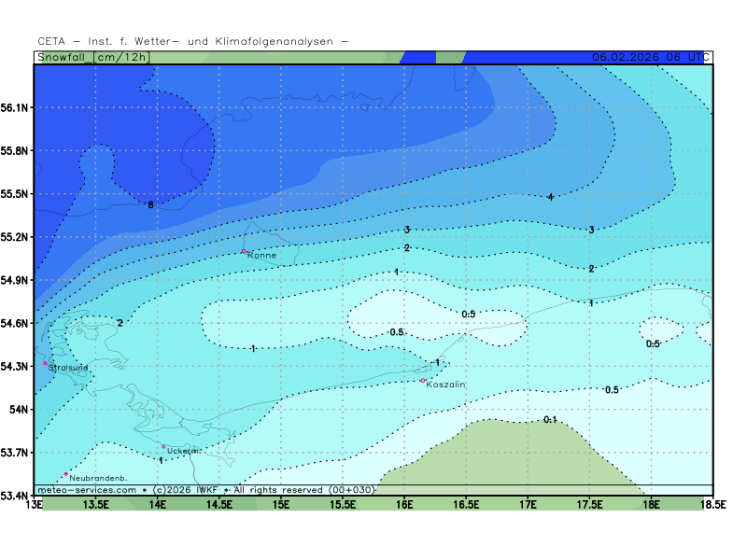Select the Stralsund station marker
The height and width of the screenshot is (560, 747).
point(45,364)
